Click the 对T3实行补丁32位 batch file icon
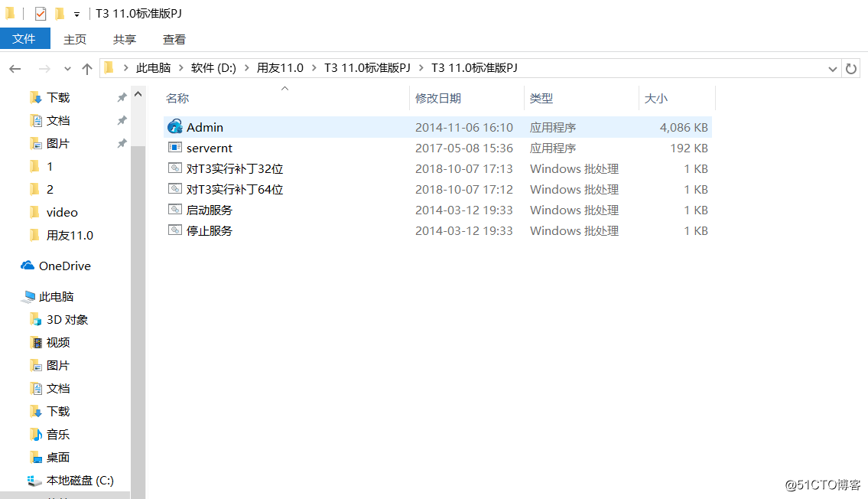 tap(175, 168)
